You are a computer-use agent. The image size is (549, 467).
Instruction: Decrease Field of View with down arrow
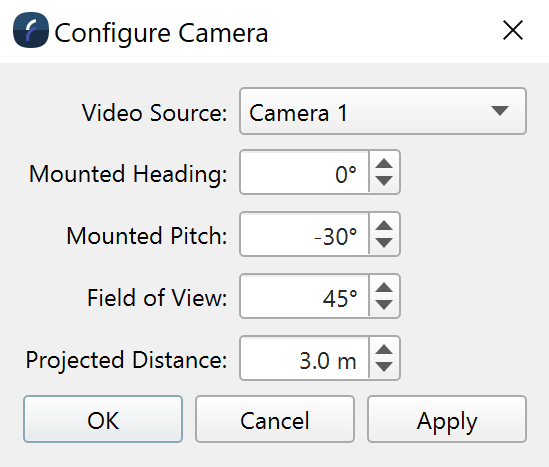[x=384, y=305]
